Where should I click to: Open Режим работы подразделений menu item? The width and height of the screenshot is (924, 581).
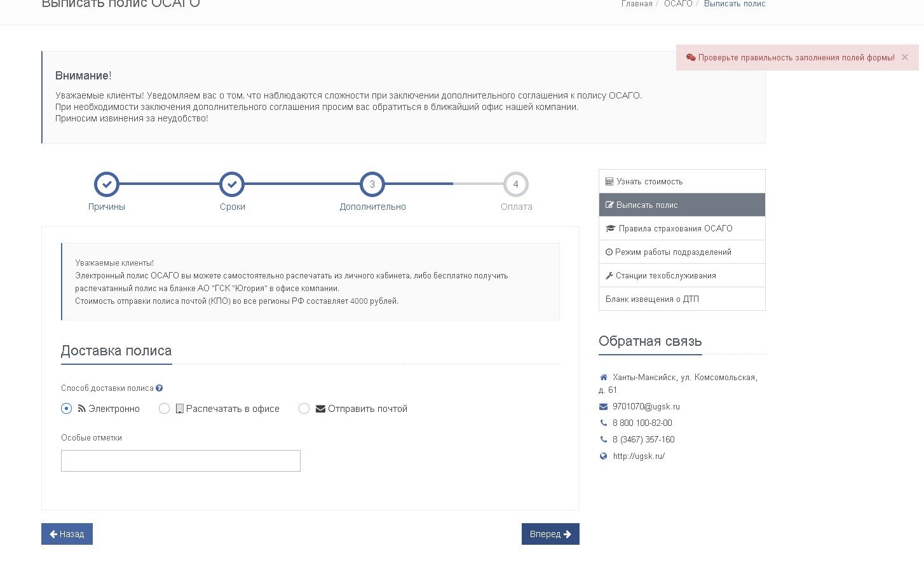[682, 252]
